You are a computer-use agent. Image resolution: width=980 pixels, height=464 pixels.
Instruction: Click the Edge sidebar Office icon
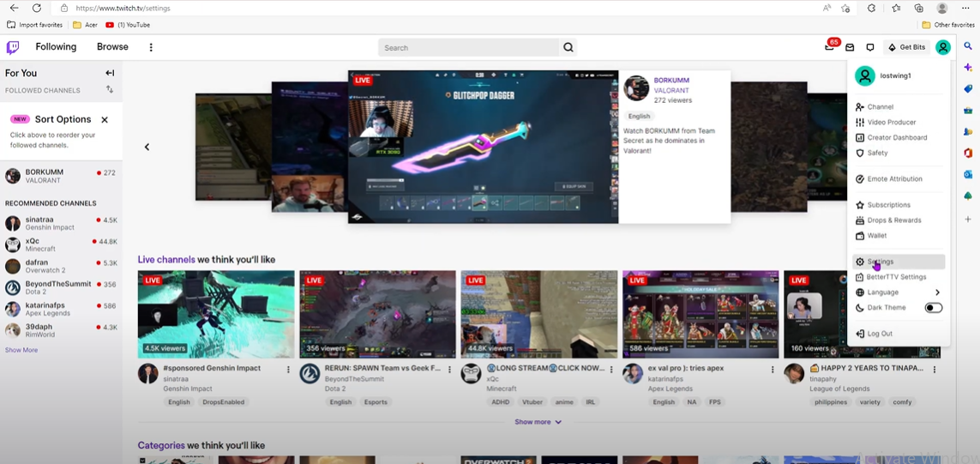[x=968, y=153]
